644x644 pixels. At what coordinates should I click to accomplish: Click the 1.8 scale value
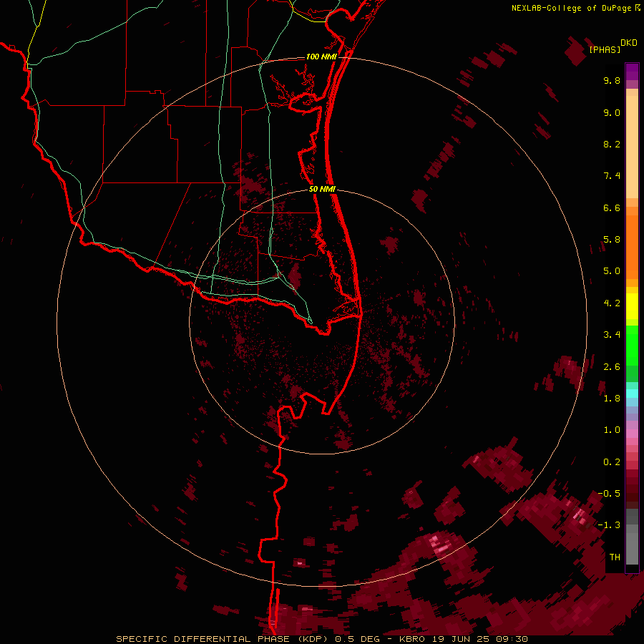[x=612, y=399]
